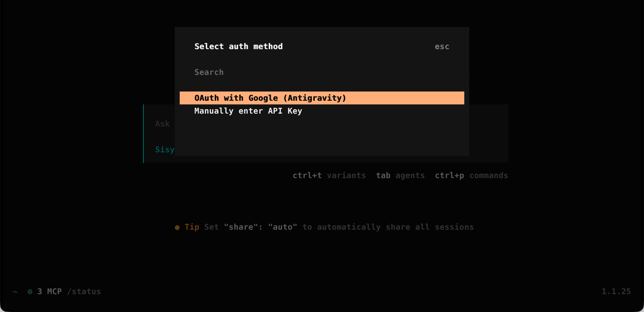Switch agents using the tab agents hint

click(x=400, y=175)
